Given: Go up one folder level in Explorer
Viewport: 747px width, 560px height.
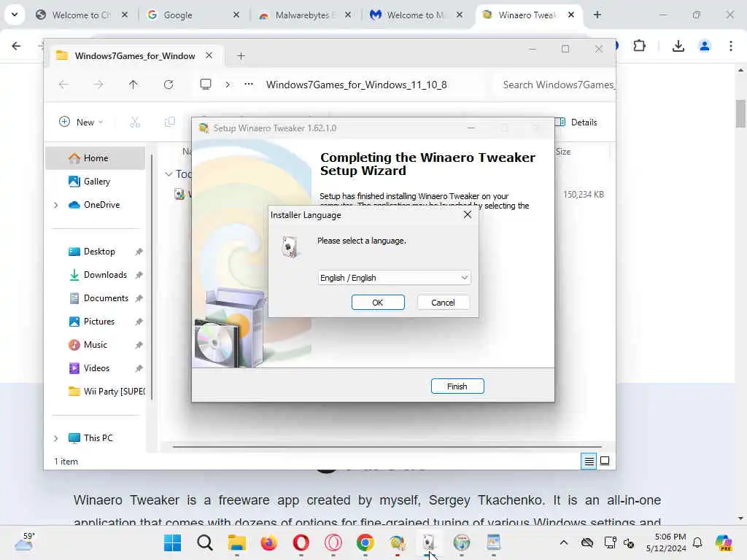Looking at the screenshot, I should point(133,85).
